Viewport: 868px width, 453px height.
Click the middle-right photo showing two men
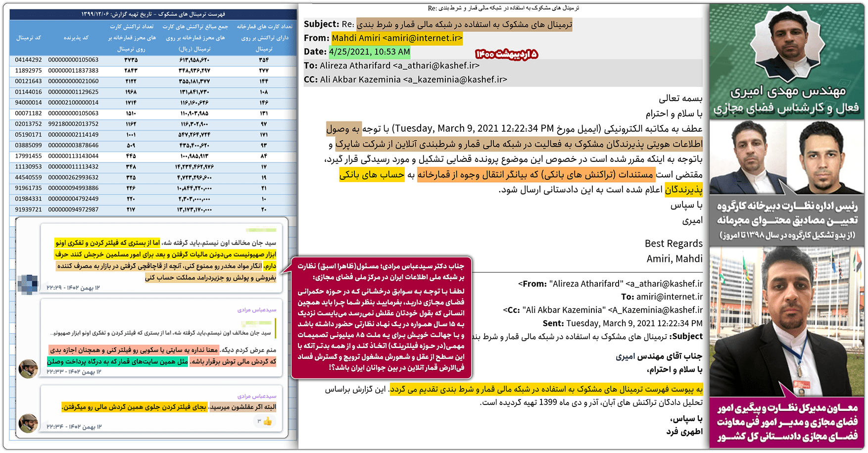point(787,157)
